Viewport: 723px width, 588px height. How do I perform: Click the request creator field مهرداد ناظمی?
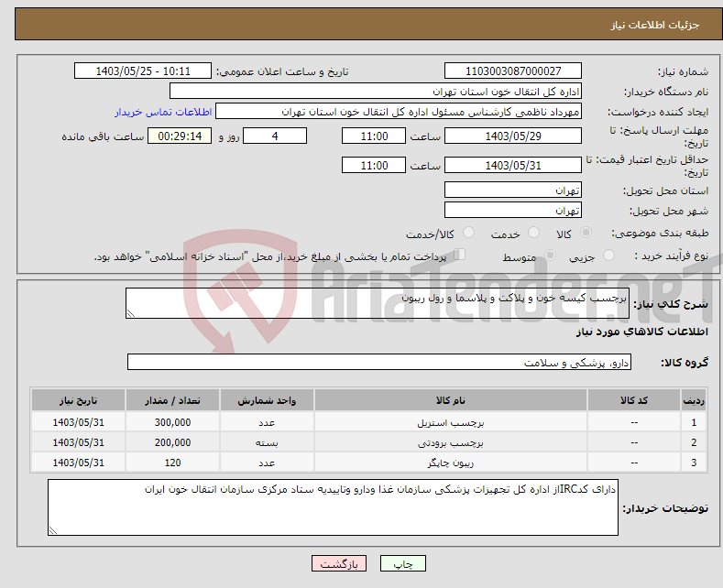[x=399, y=112]
